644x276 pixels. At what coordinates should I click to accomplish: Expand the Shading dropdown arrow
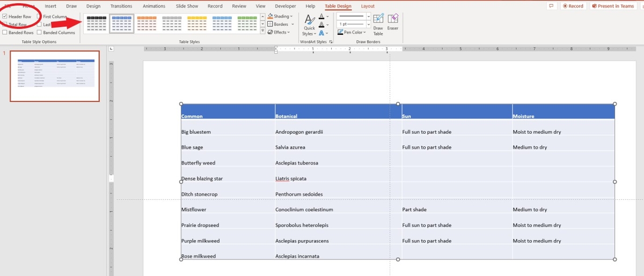pos(291,16)
